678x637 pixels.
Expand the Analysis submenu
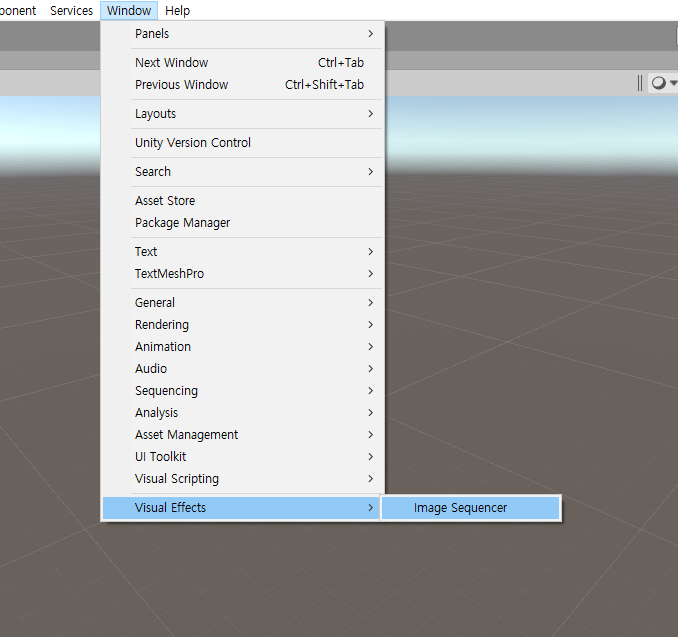point(243,413)
